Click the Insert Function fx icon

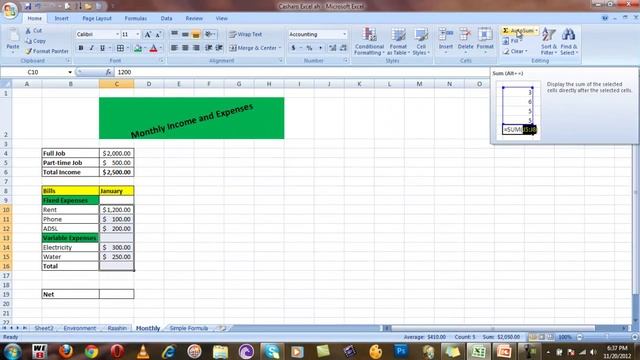[x=108, y=72]
